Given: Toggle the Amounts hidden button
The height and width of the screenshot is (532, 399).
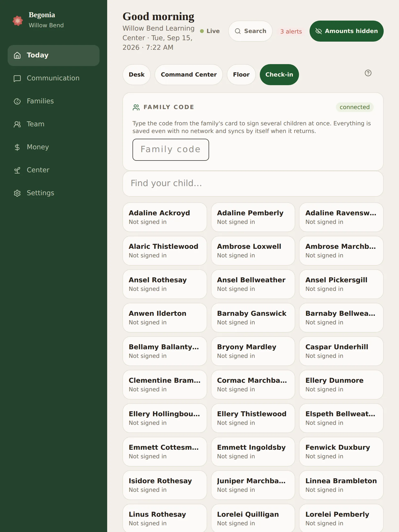Looking at the screenshot, I should click(346, 31).
